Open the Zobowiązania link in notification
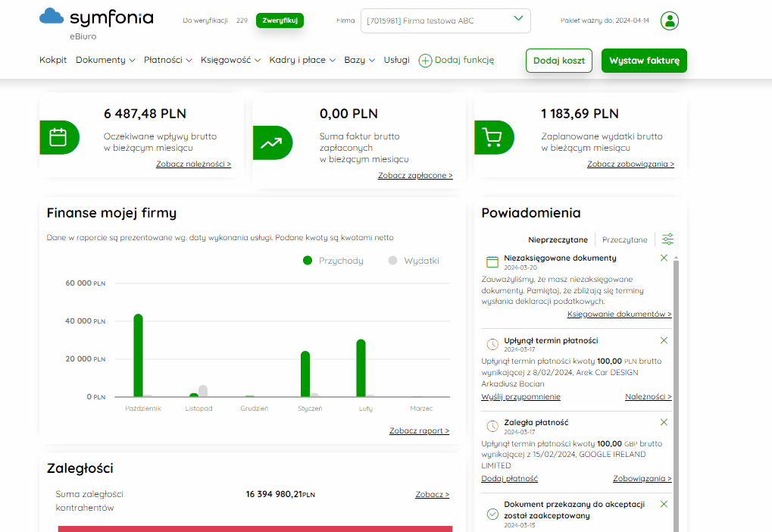This screenshot has width=772, height=532. click(x=642, y=478)
